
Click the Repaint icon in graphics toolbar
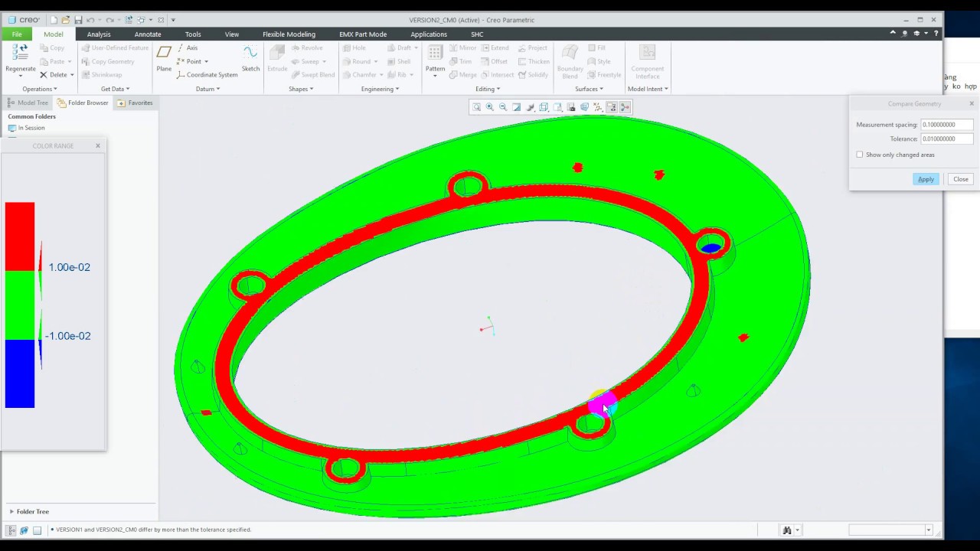pyautogui.click(x=517, y=107)
